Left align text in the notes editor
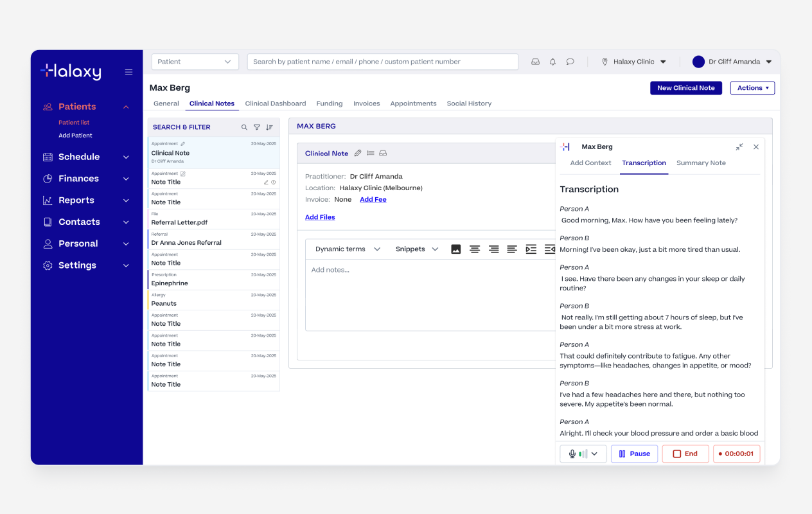Viewport: 812px width, 514px height. 512,249
